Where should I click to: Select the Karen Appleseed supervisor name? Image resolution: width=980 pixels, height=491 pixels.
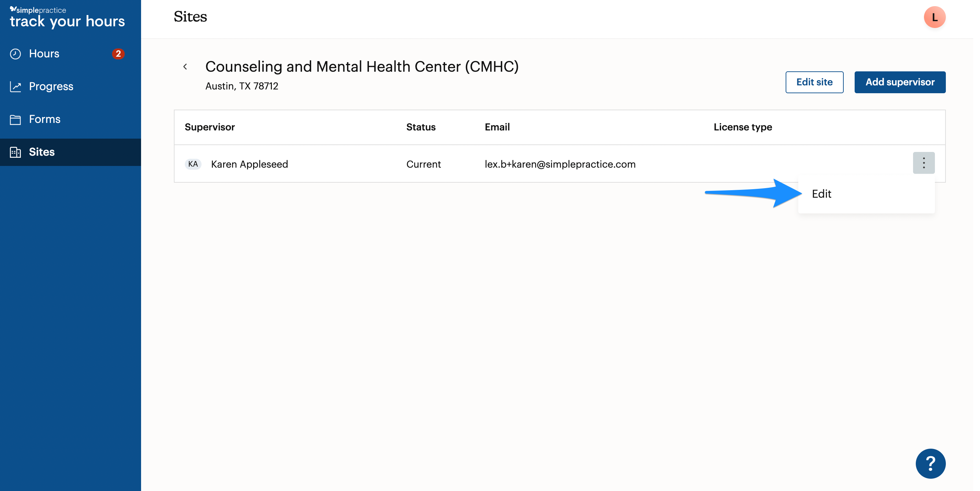(x=250, y=164)
